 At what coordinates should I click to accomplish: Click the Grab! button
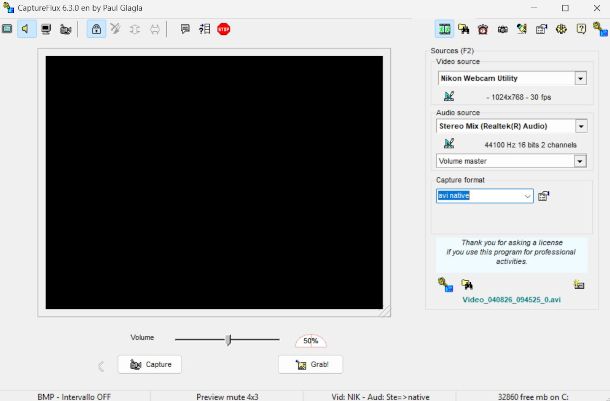310,364
